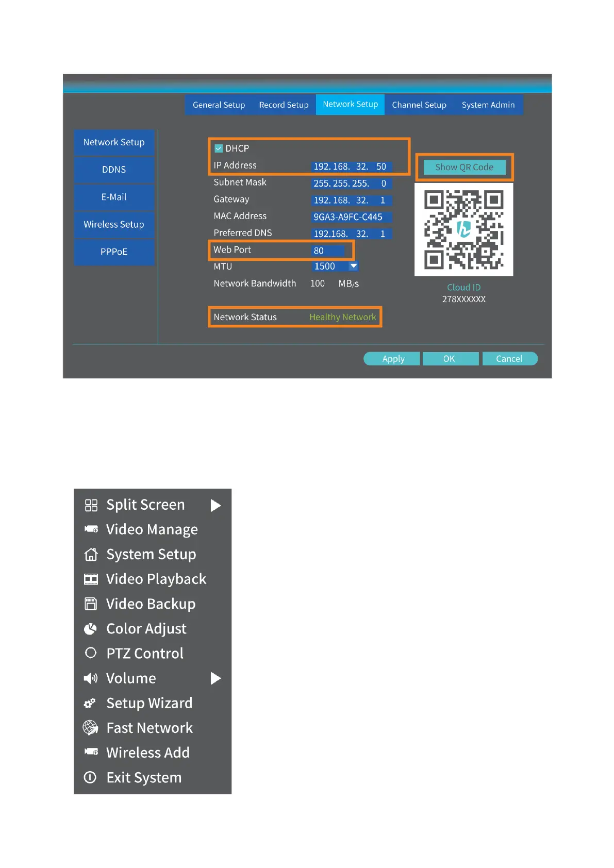
Task: Open the PPPoE sidebar section
Action: pos(114,252)
